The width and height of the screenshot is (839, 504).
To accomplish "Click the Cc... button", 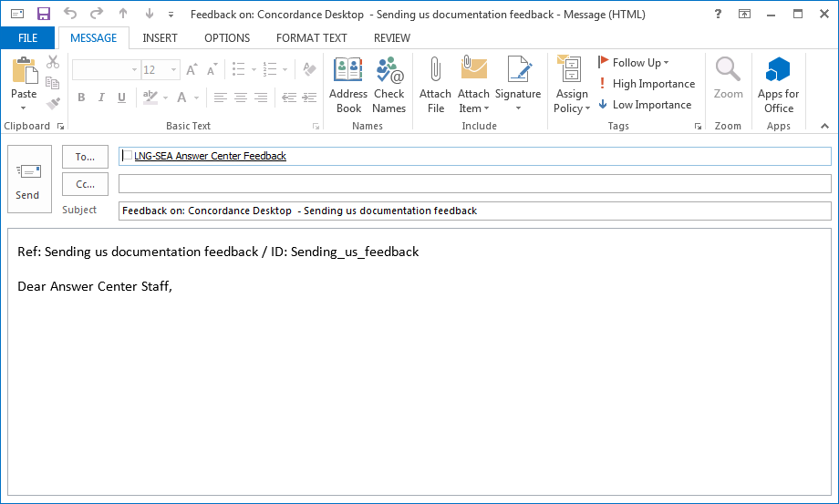I will click(x=85, y=184).
